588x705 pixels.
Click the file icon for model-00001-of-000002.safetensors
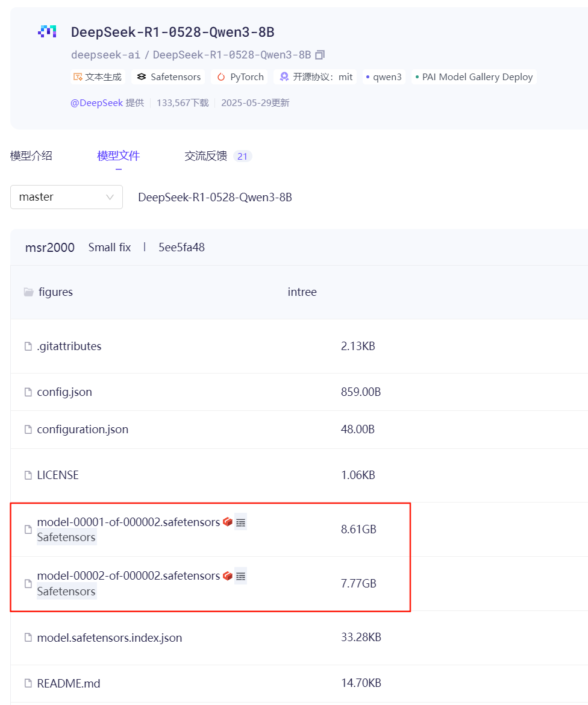click(x=28, y=530)
